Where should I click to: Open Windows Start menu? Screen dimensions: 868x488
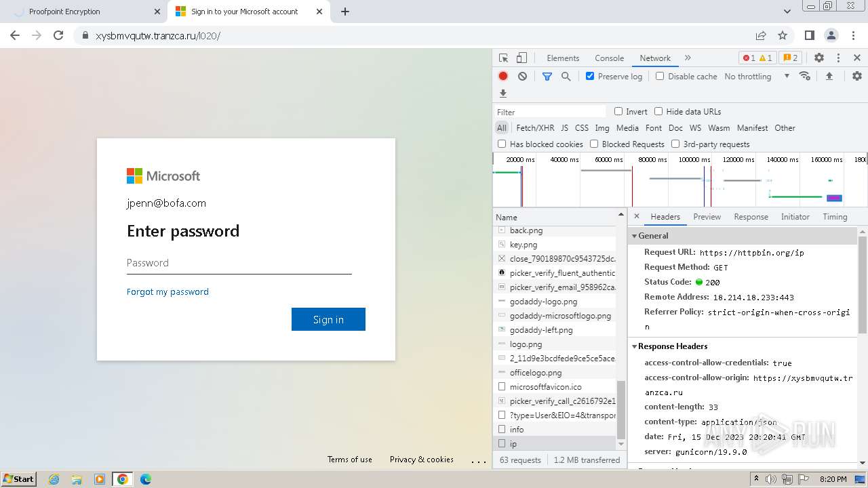(19, 479)
